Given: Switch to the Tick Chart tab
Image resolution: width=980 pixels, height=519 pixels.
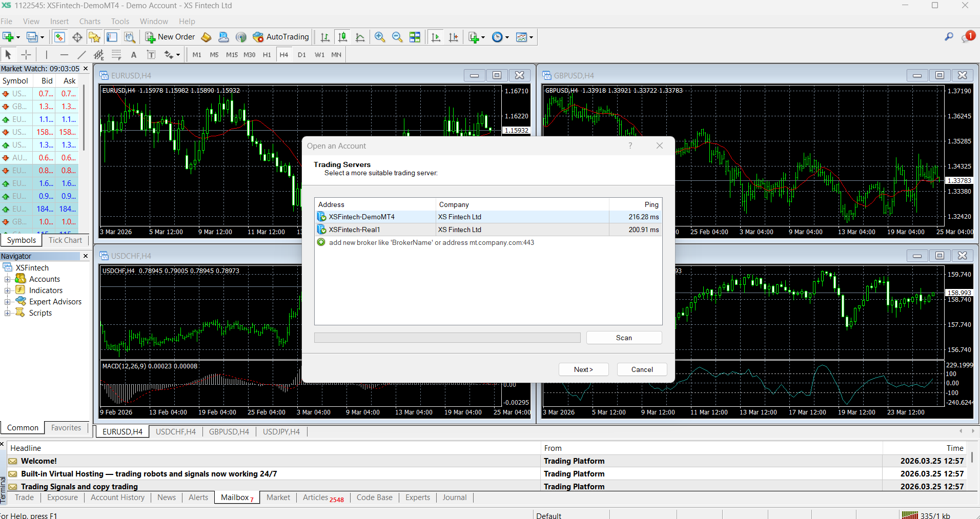Looking at the screenshot, I should (65, 240).
